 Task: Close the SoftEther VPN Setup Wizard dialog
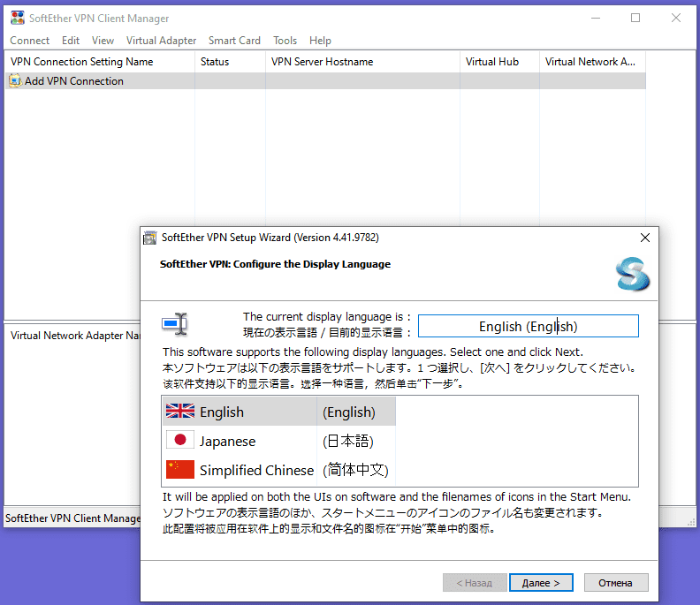[x=645, y=238]
